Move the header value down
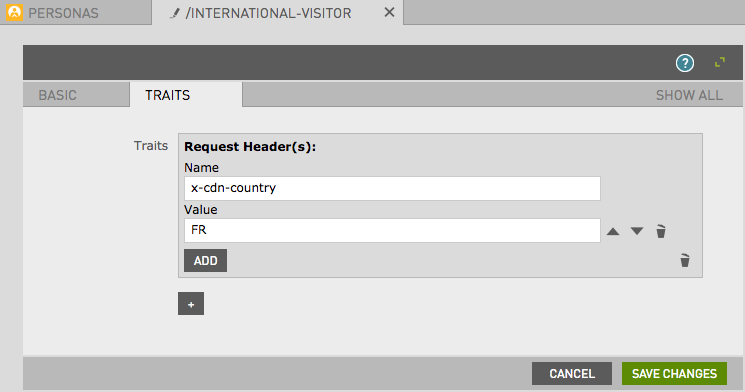 637,231
